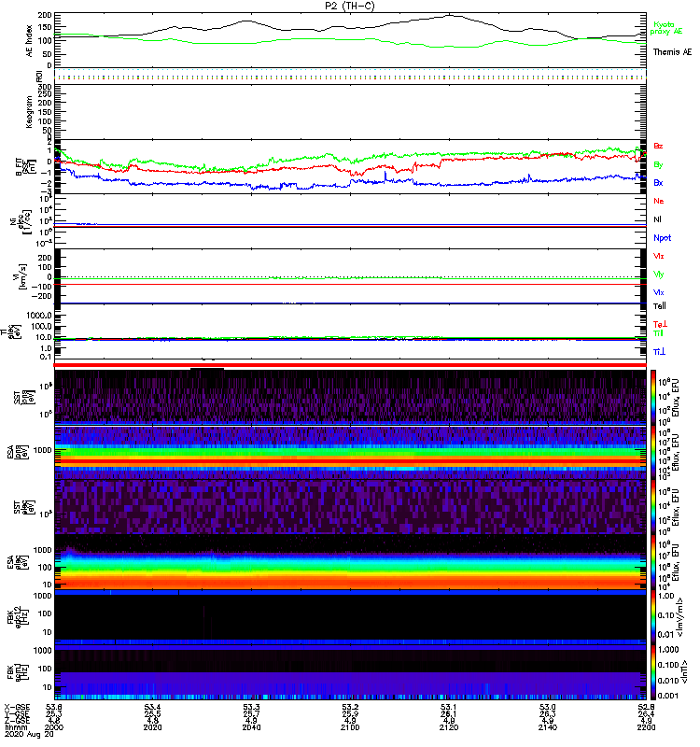Click the black Tell temperature legend label
This screenshot has width=700, height=747.
[x=660, y=306]
